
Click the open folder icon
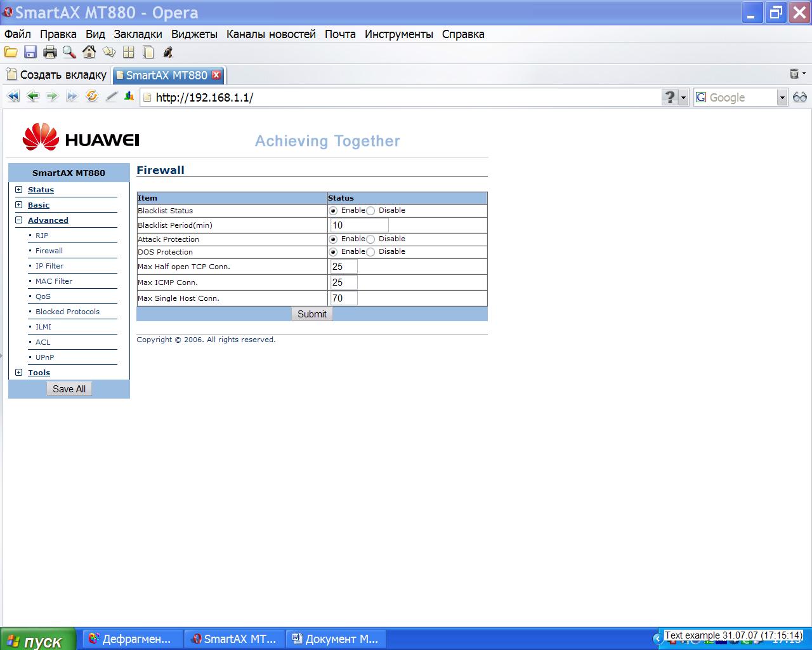[x=11, y=53]
